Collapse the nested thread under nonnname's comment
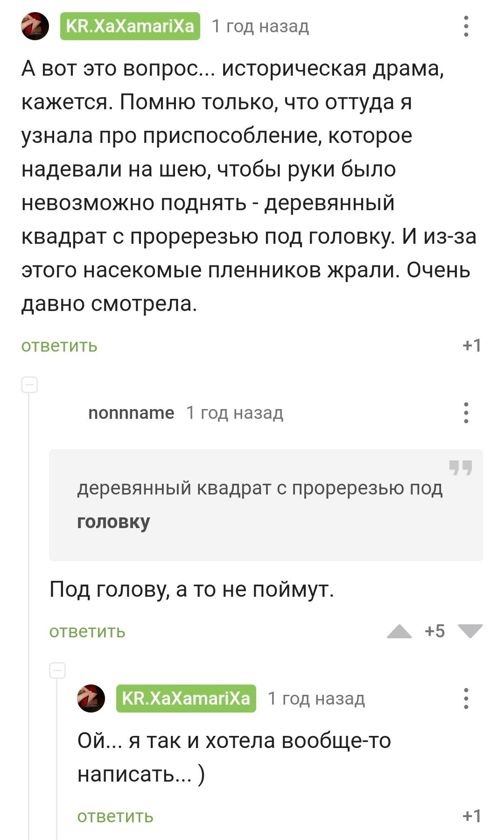This screenshot has width=504, height=840. 57,671
